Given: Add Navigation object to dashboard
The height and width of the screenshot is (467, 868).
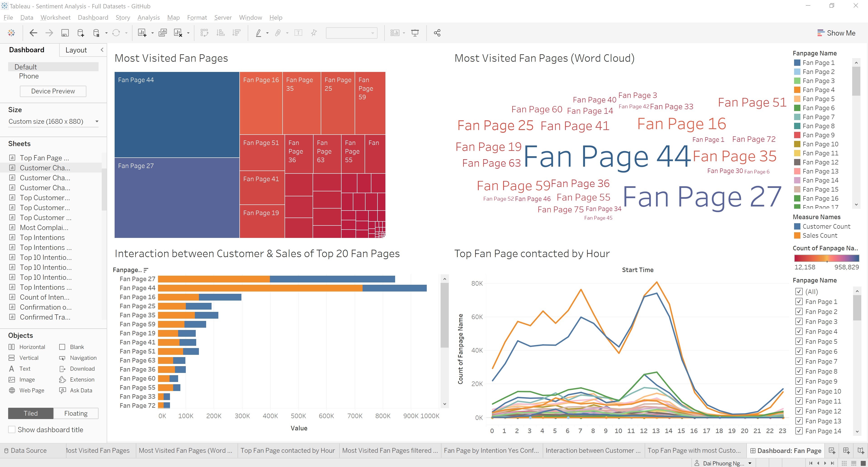Looking at the screenshot, I should 78,358.
